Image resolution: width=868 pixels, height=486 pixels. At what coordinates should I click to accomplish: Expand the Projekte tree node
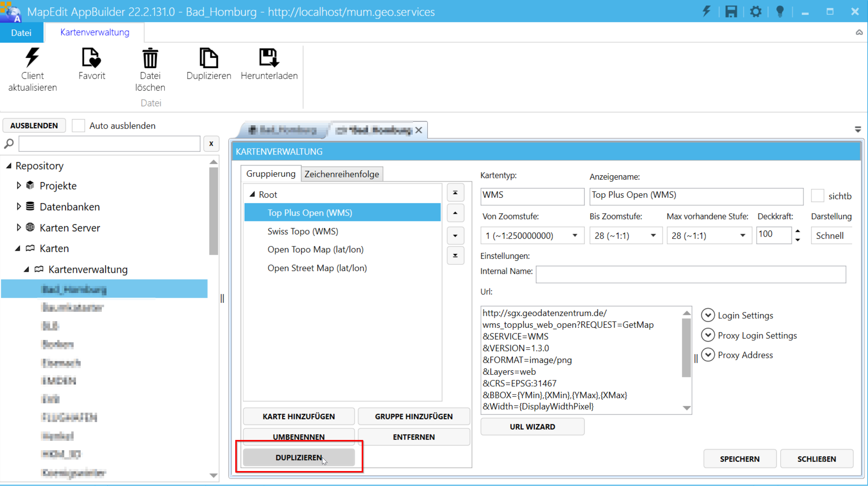[x=19, y=186]
